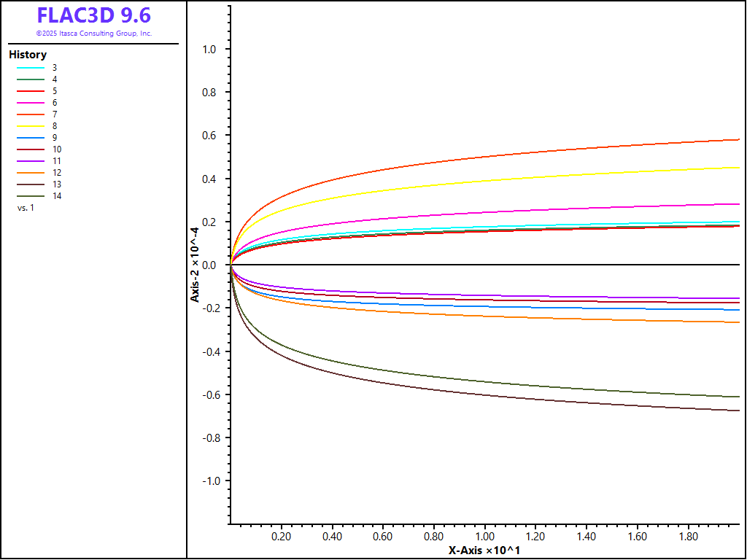Click the cyan line swatch for history 3

click(31, 68)
